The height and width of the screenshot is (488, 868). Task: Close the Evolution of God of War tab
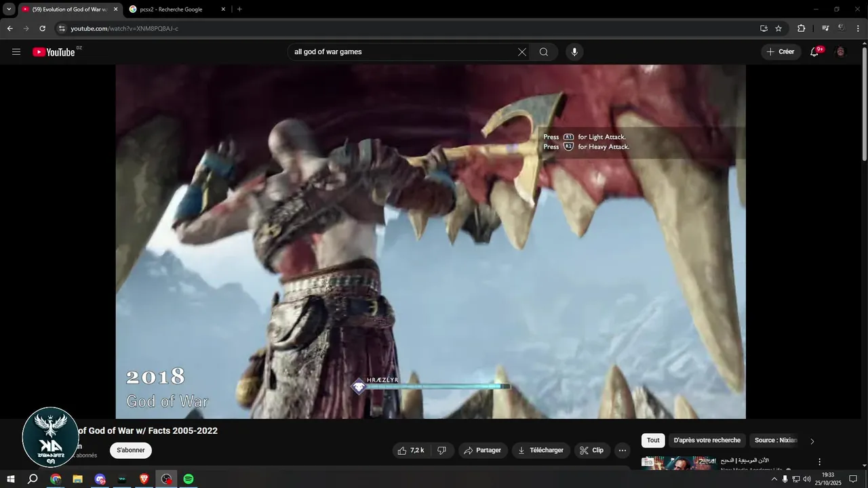[116, 9]
